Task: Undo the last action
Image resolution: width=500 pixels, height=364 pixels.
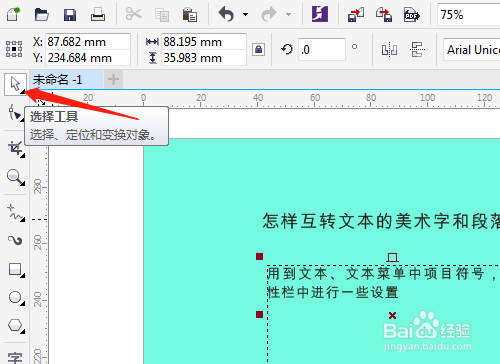Action: [226, 14]
